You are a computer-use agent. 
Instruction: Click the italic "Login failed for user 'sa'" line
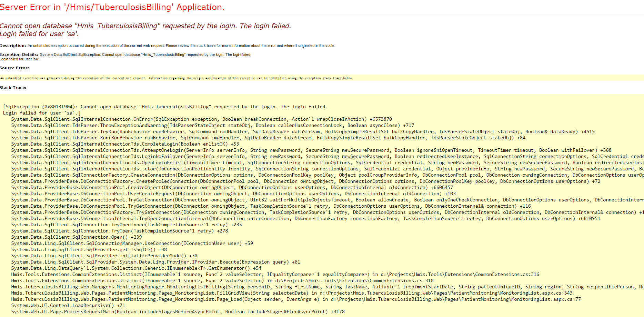[x=39, y=34]
